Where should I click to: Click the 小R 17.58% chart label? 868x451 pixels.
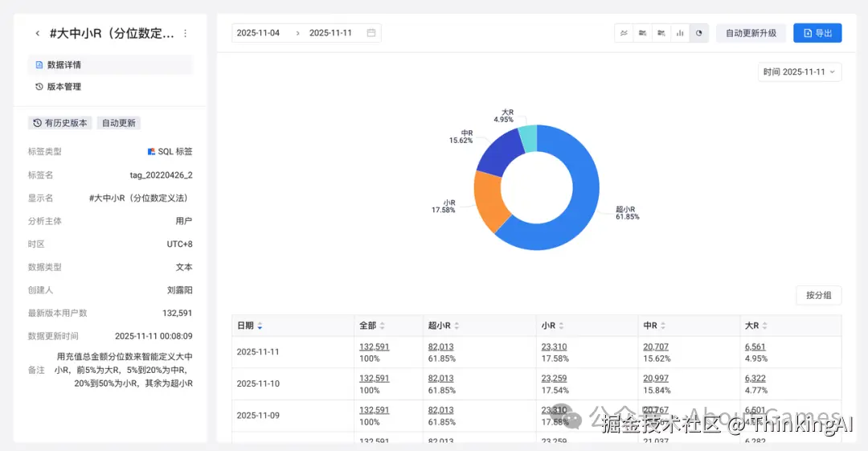pos(444,206)
